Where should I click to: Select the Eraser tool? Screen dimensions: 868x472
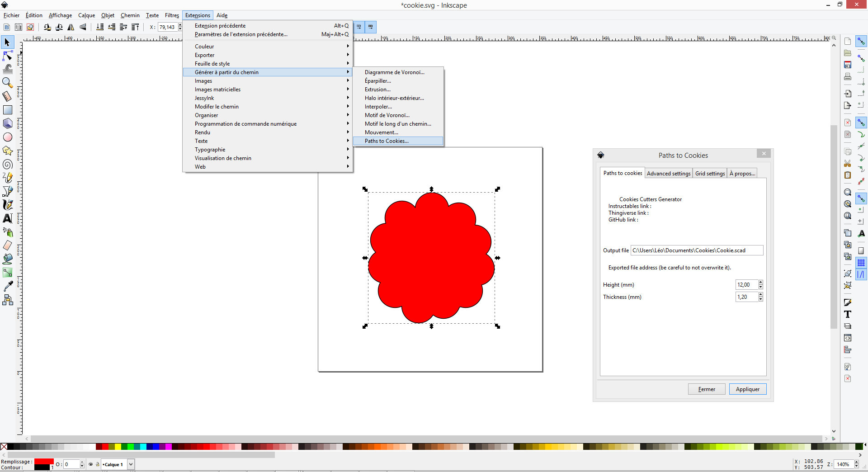(8, 245)
